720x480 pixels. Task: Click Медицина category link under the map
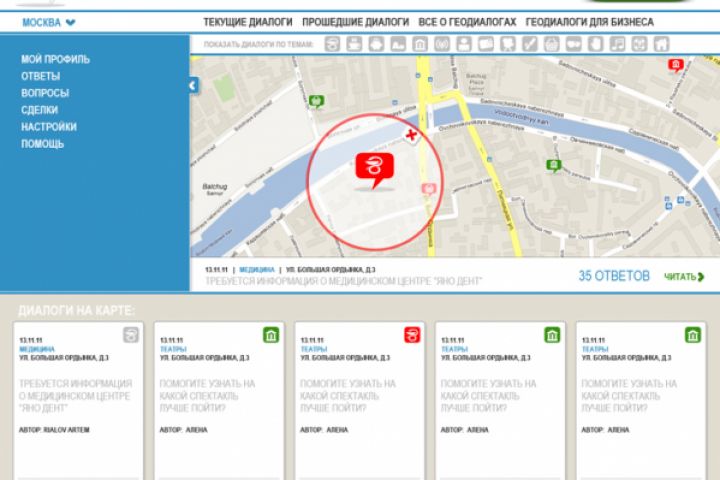[257, 270]
